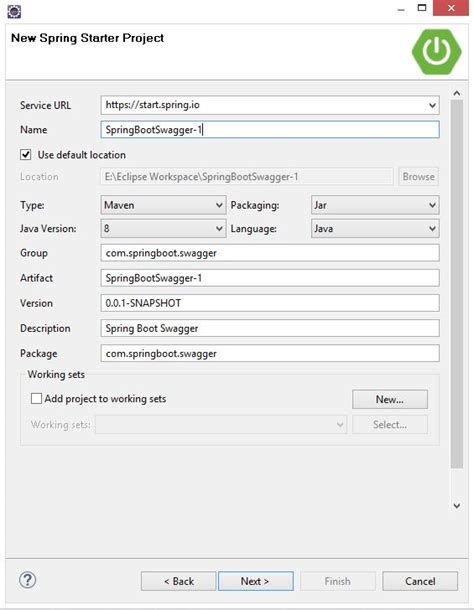Click the Spring Boot power logo
474x610 pixels.
437,52
